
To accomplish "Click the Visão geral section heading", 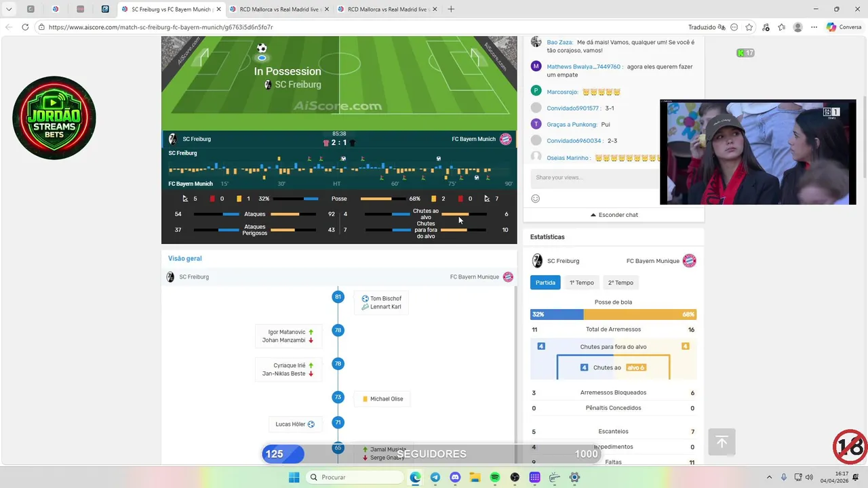I will click(x=185, y=258).
